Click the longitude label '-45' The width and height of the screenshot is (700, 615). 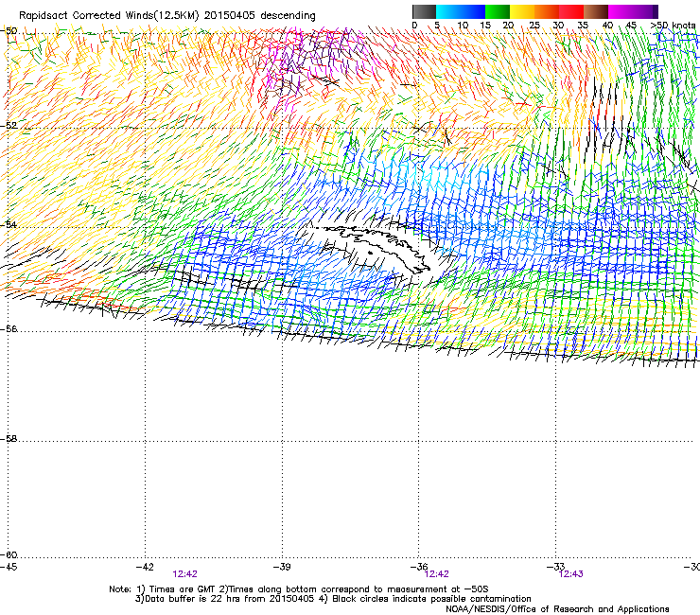(9, 567)
